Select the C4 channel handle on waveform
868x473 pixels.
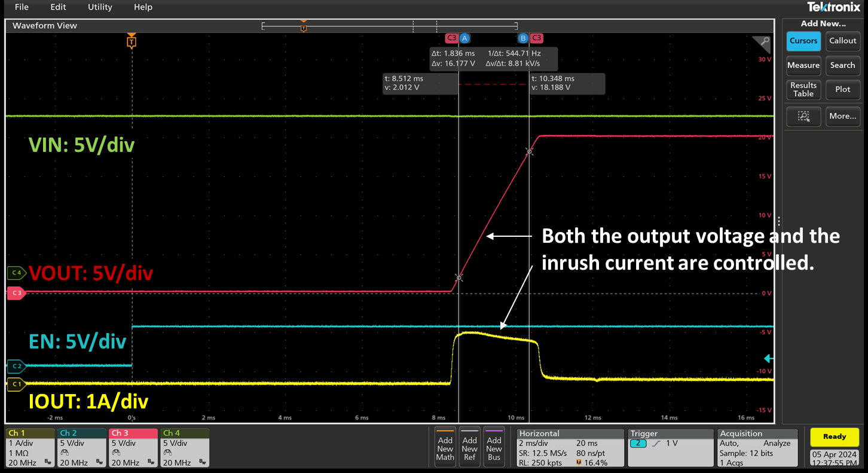(15, 273)
